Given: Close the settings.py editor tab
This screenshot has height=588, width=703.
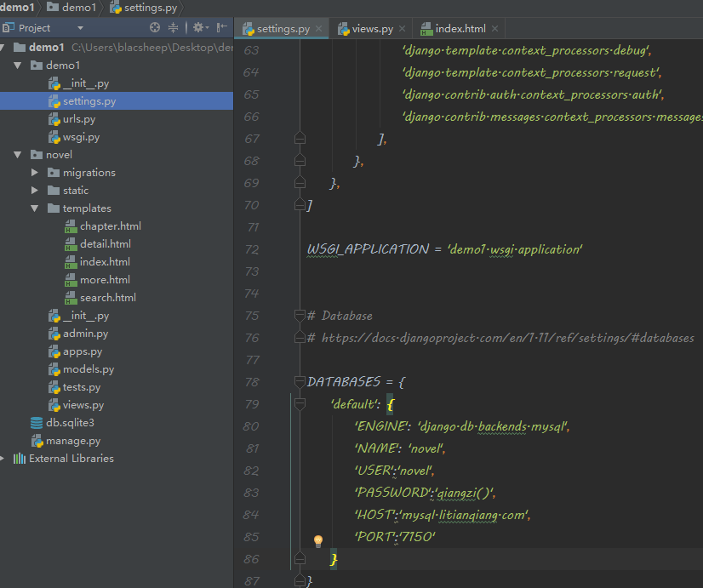Looking at the screenshot, I should pos(320,29).
